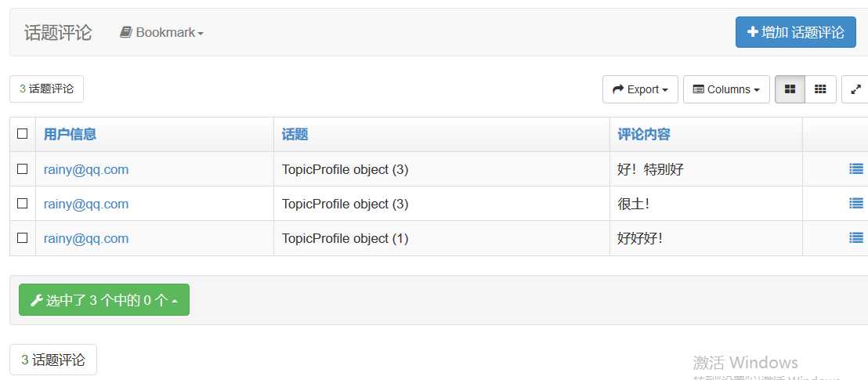The width and height of the screenshot is (868, 380).
Task: Click the top 3 话题评论 count badge
Action: [46, 89]
